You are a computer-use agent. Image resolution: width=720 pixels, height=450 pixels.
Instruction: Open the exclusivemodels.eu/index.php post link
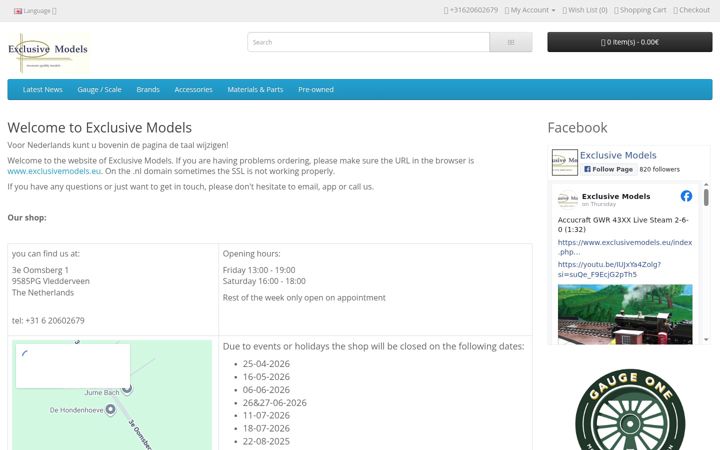pyautogui.click(x=624, y=247)
